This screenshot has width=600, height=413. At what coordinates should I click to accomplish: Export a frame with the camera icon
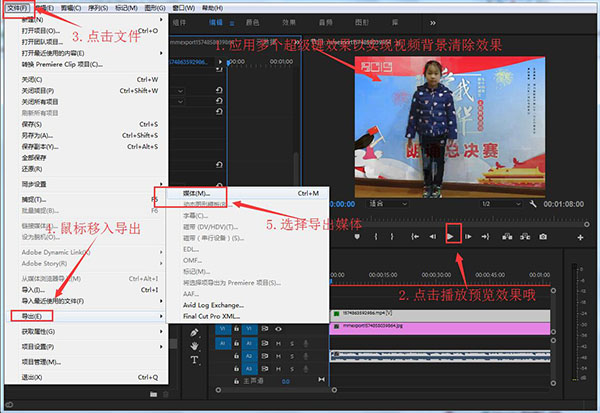(543, 237)
